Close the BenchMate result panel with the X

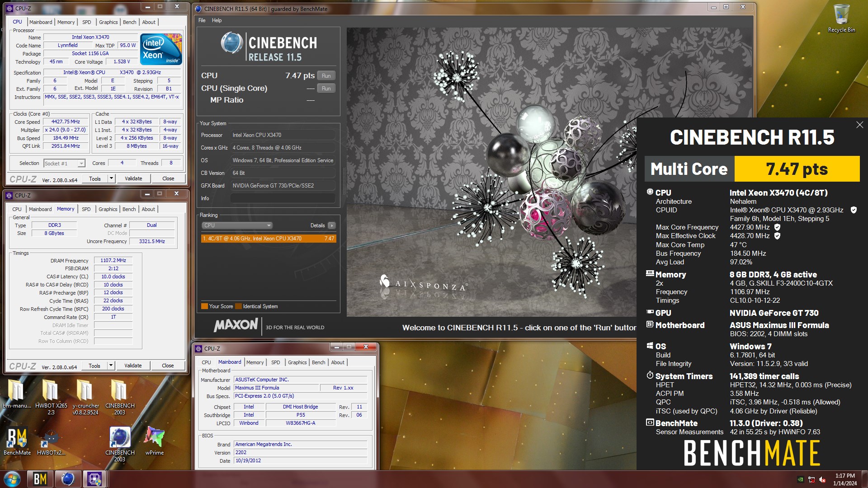pos(859,125)
